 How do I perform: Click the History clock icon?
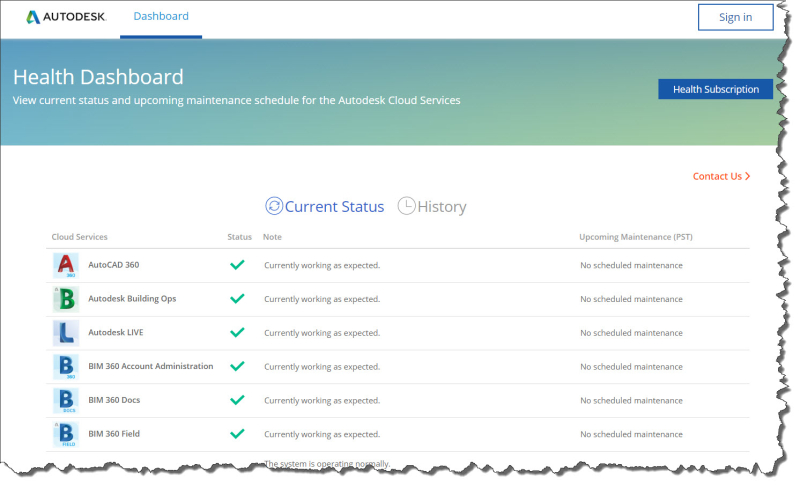[407, 206]
